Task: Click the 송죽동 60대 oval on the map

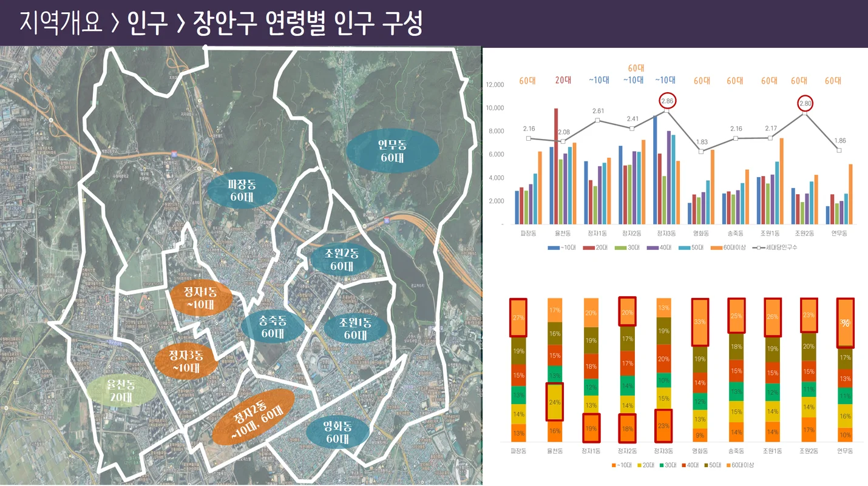Action: click(273, 326)
